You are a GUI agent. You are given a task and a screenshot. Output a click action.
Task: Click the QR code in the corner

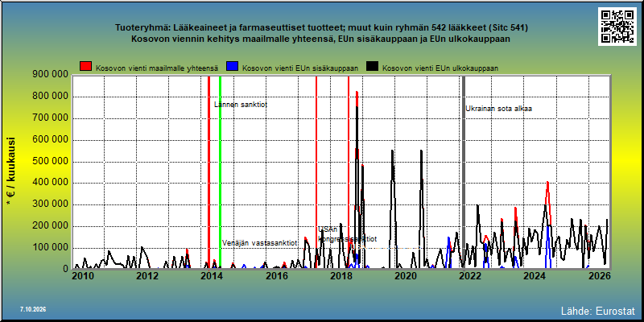[x=617, y=27]
